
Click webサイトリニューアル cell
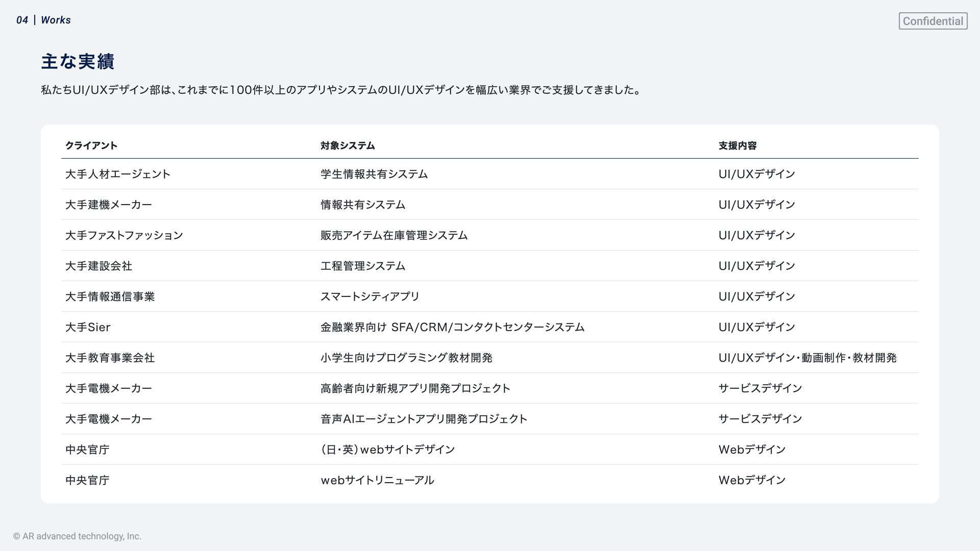point(377,480)
